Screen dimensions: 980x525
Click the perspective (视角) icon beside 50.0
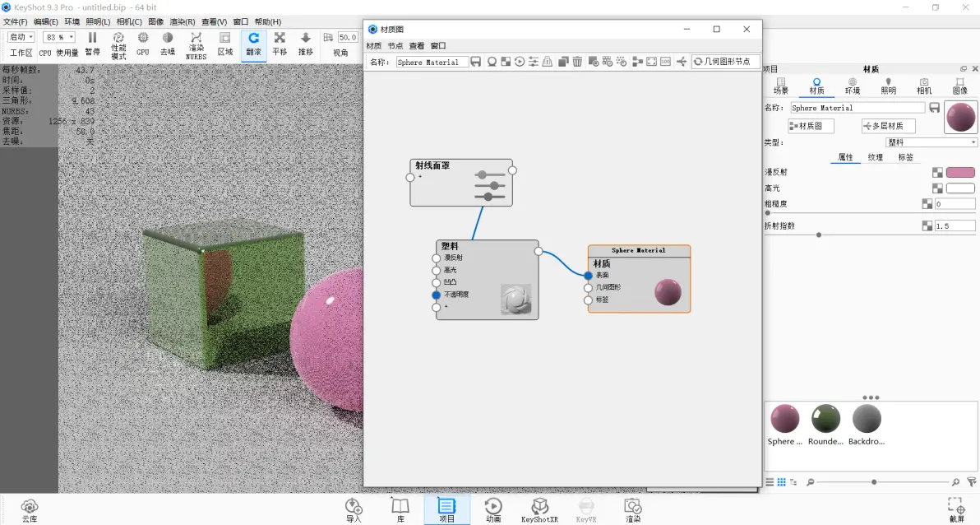(328, 38)
